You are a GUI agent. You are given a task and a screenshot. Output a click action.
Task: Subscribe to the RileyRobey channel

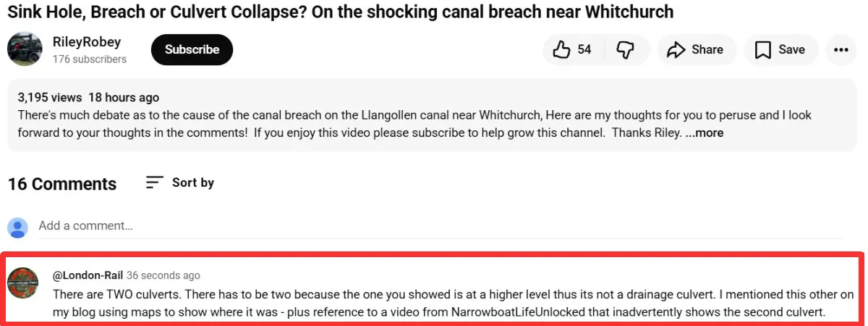point(192,49)
